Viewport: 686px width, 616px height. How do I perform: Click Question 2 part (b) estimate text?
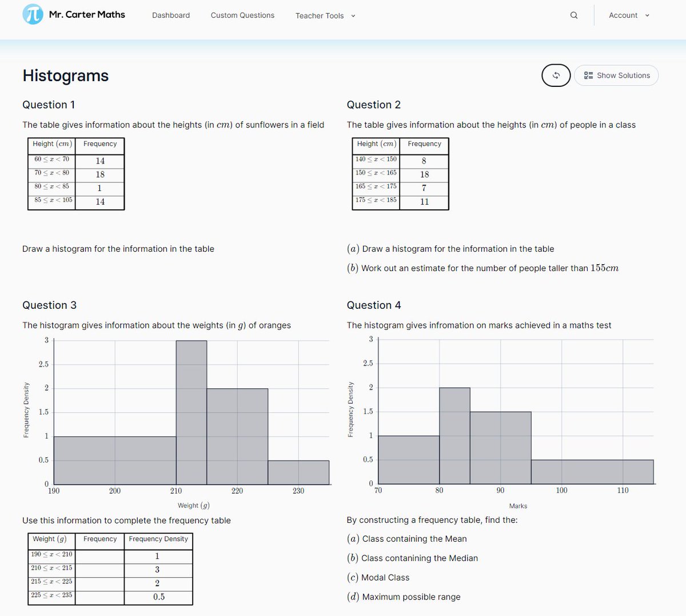pyautogui.click(x=483, y=268)
